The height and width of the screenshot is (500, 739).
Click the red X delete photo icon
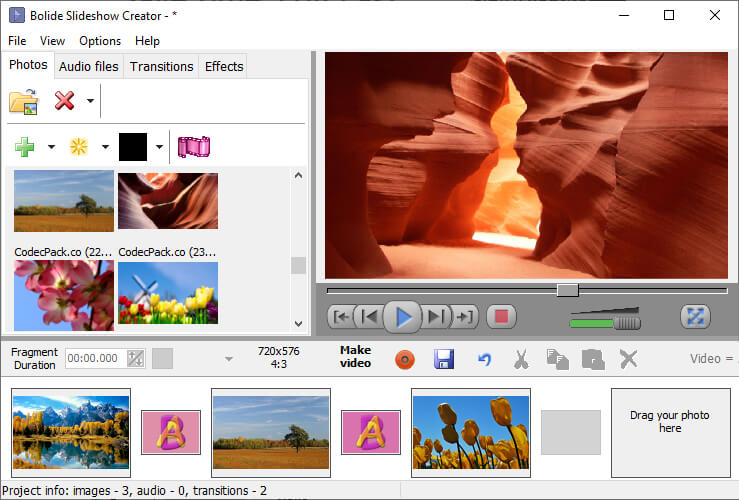pos(65,101)
